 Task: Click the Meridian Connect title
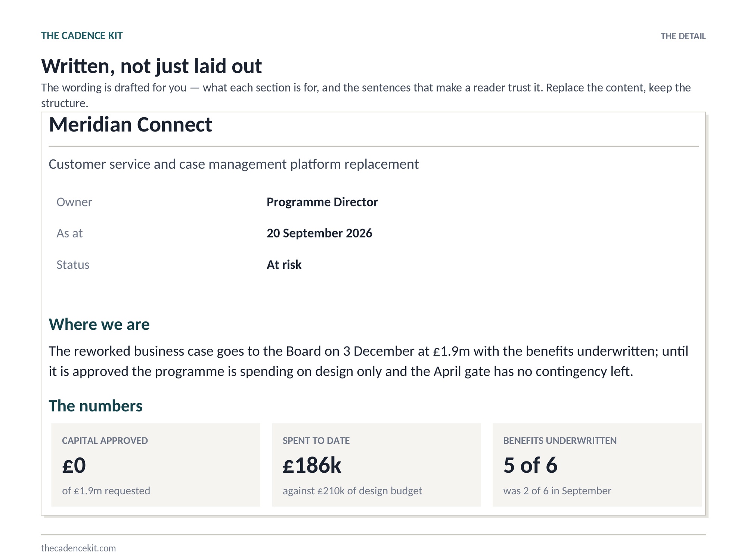coord(130,124)
